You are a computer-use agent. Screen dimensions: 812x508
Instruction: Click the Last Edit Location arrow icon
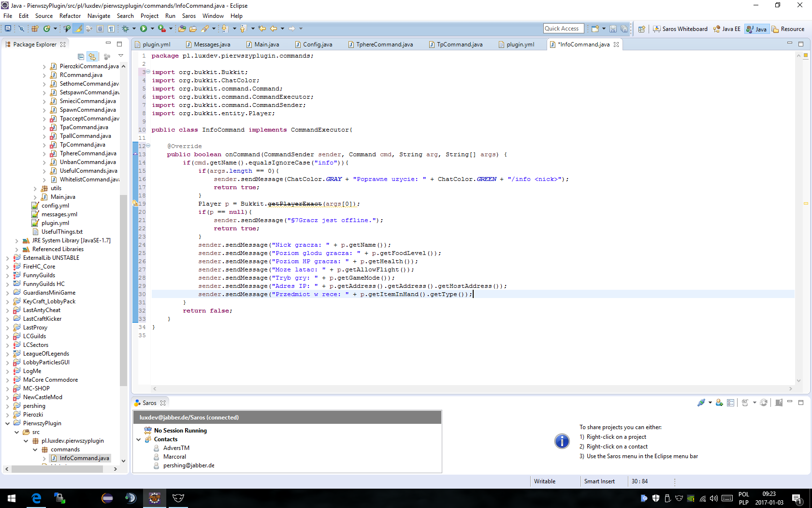(262, 29)
